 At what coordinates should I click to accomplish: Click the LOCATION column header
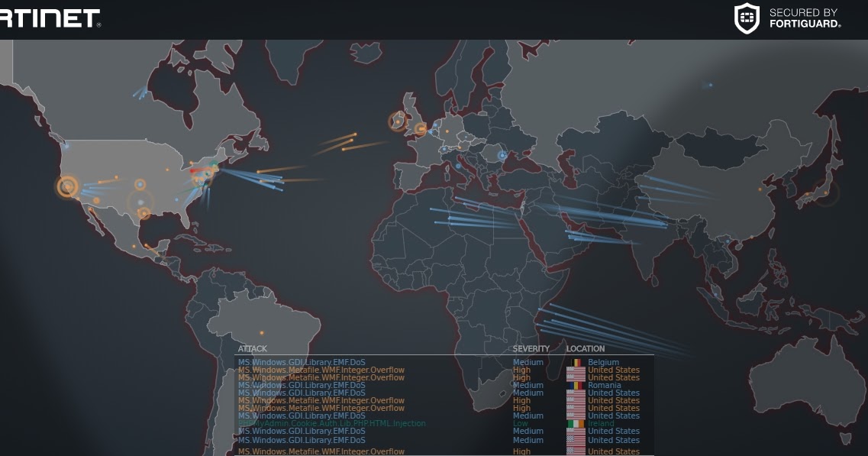coord(586,348)
